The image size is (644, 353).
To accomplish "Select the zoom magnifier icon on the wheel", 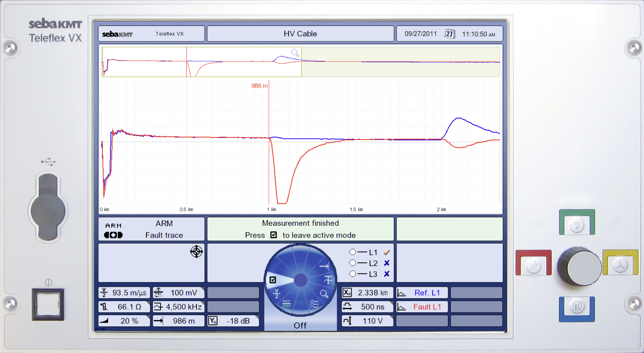I will click(324, 294).
